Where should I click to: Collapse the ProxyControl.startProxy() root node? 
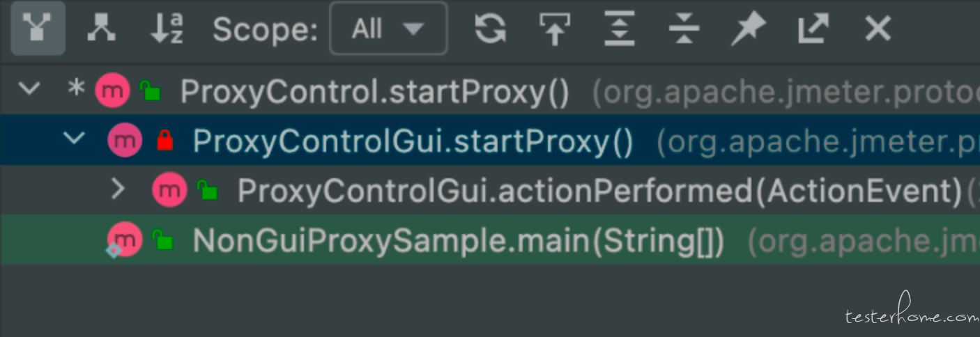30,90
